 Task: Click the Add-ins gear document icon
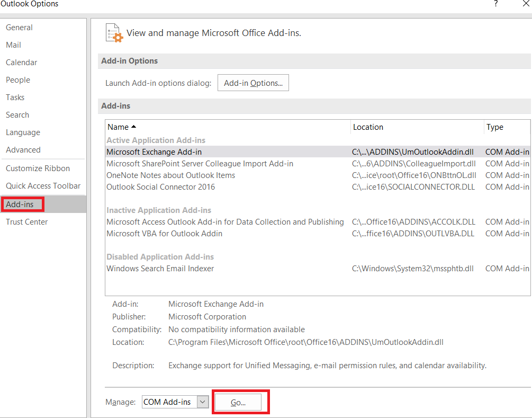click(114, 33)
